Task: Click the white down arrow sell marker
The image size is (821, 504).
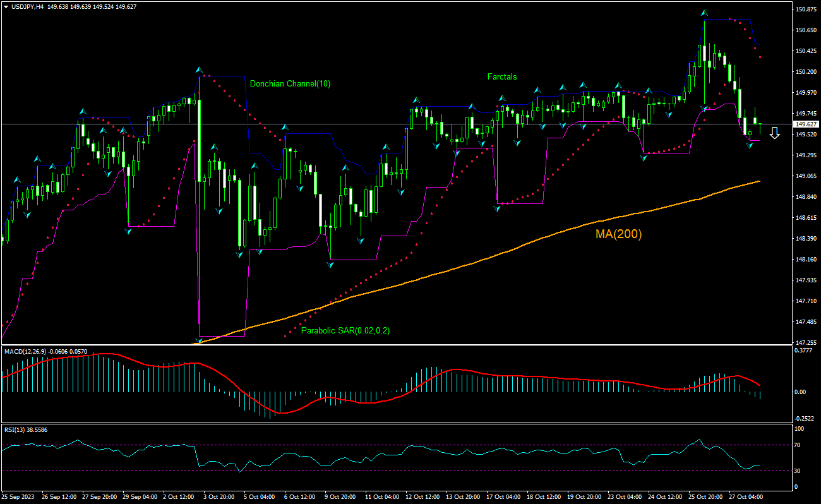Action: tap(774, 133)
